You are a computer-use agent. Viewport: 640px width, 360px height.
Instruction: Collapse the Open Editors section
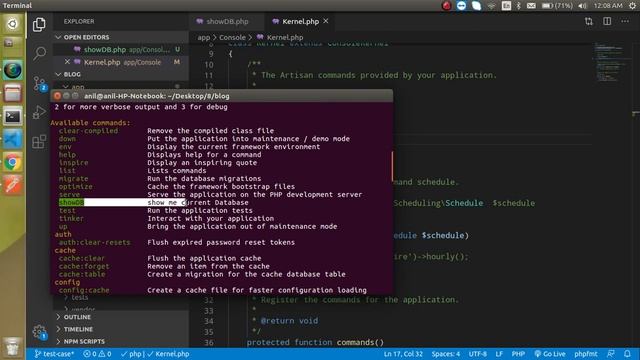[86, 37]
